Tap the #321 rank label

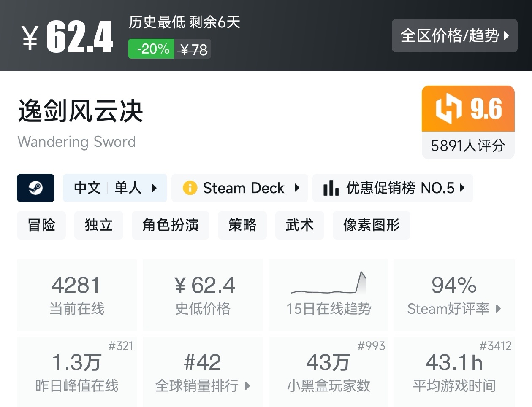121,346
